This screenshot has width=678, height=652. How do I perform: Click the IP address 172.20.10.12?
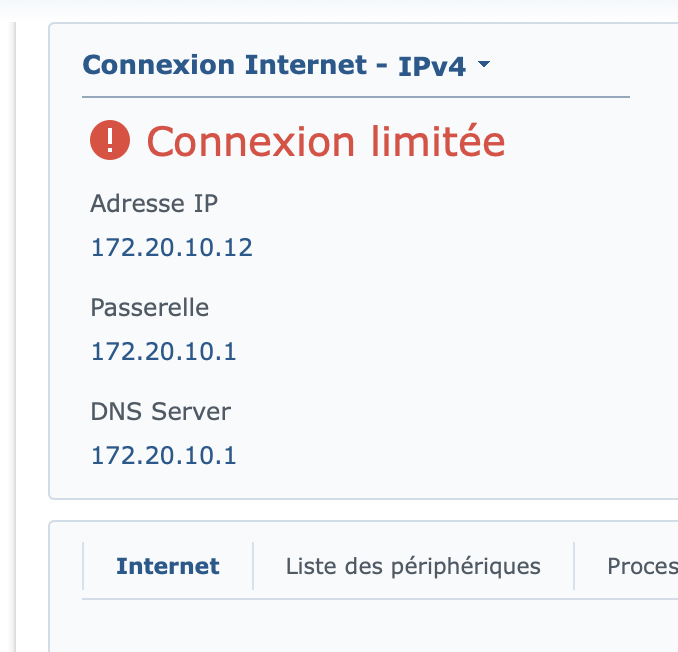click(x=171, y=247)
